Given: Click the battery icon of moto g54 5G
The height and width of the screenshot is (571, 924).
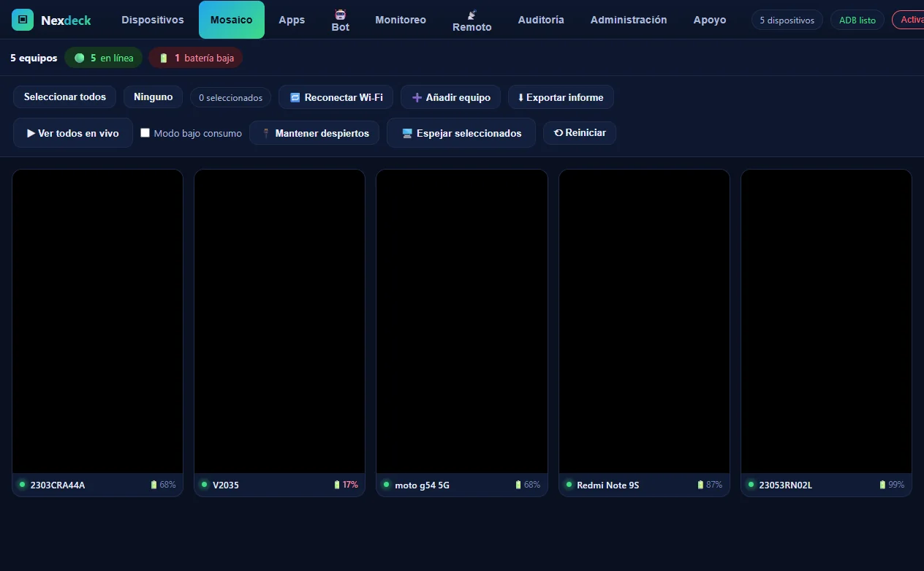Looking at the screenshot, I should tap(518, 485).
